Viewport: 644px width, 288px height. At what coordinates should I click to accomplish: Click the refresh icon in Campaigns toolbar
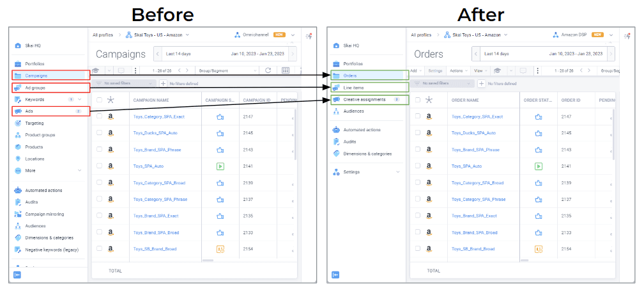tap(268, 70)
